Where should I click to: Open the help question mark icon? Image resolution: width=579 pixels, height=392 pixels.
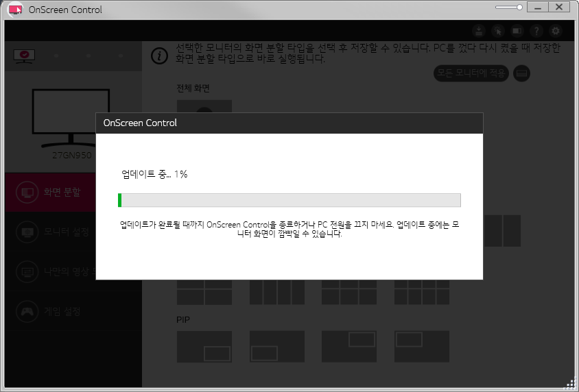tap(536, 31)
